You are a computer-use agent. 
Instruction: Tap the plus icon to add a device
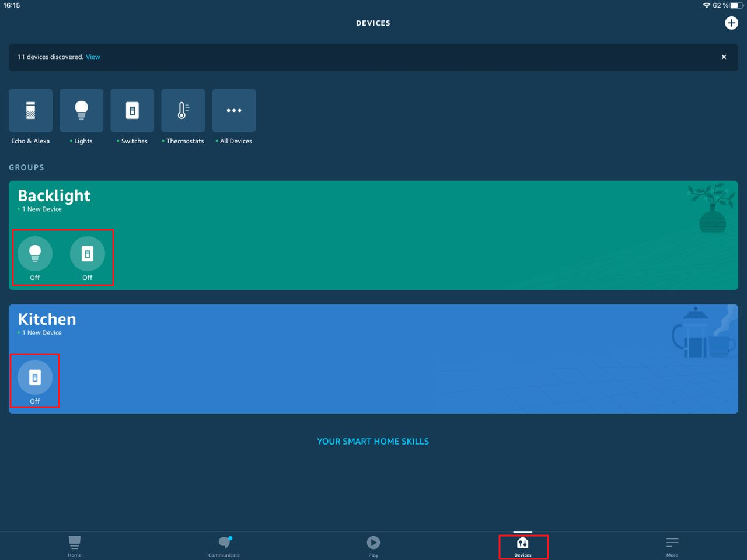(x=732, y=23)
